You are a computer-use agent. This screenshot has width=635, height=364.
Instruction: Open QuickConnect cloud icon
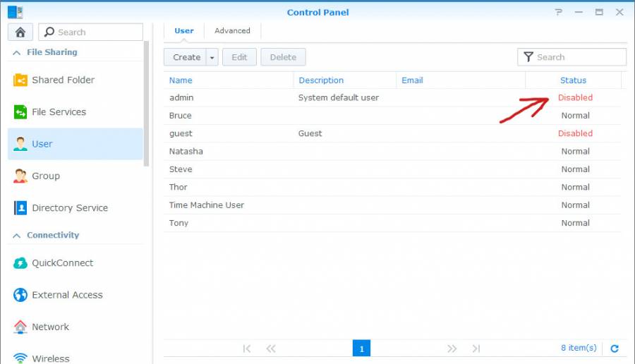[20, 263]
